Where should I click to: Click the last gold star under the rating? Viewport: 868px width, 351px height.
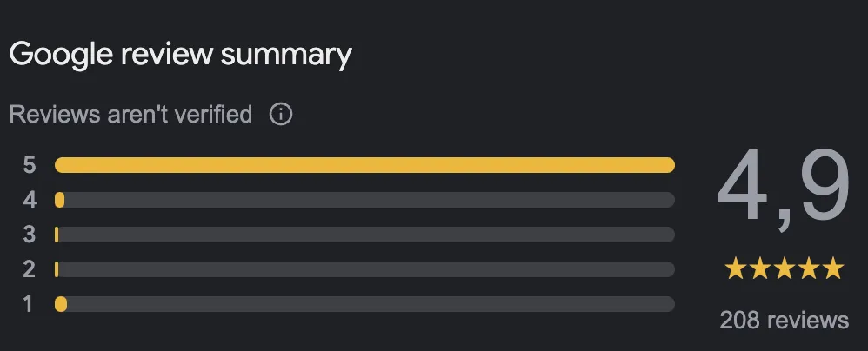coord(832,268)
